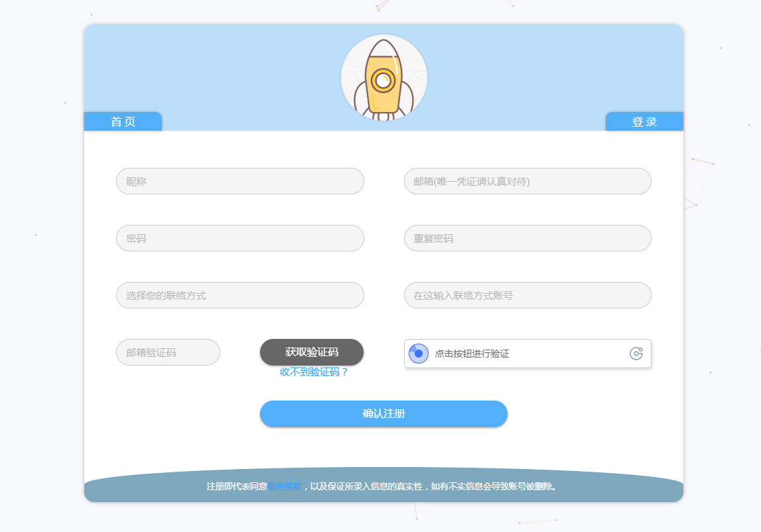761x532 pixels.
Task: Select the 密码 password field
Action: [240, 238]
